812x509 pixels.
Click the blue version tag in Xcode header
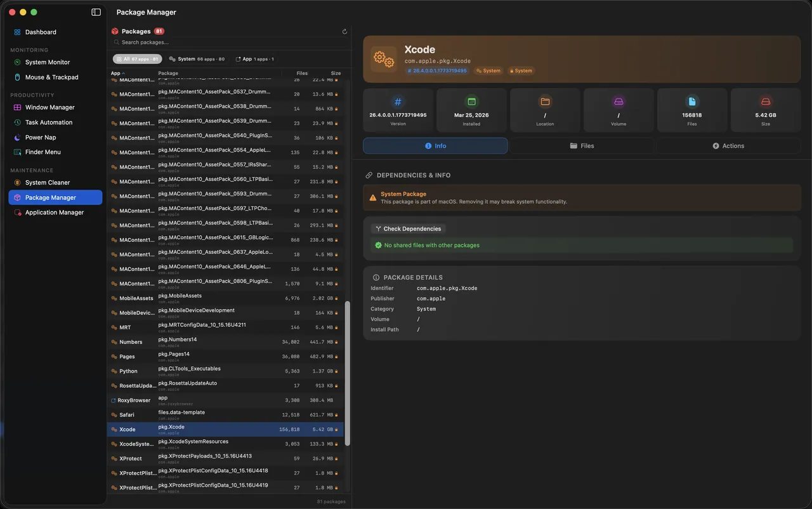[x=437, y=70]
